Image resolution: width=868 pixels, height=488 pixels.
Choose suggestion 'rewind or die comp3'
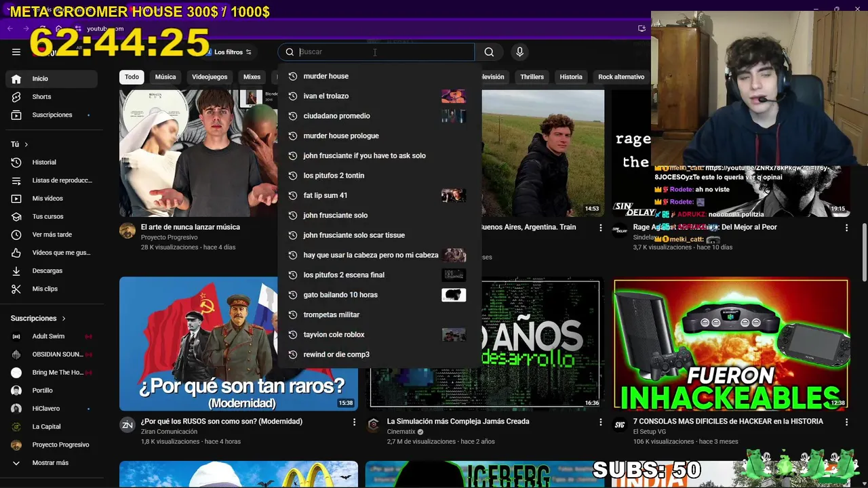pyautogui.click(x=380, y=354)
